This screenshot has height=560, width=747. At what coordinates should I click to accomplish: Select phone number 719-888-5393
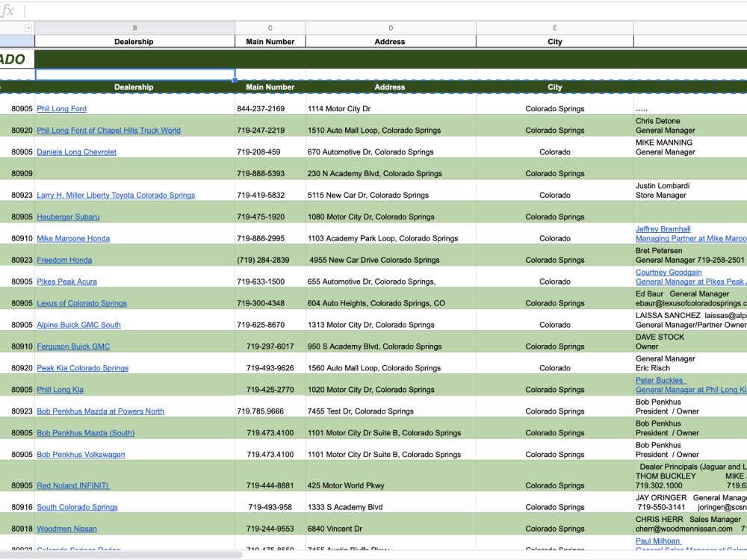pyautogui.click(x=261, y=173)
